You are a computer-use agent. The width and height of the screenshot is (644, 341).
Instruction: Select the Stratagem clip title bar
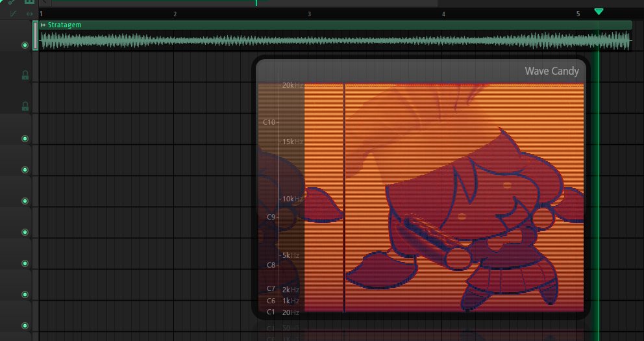coord(336,25)
